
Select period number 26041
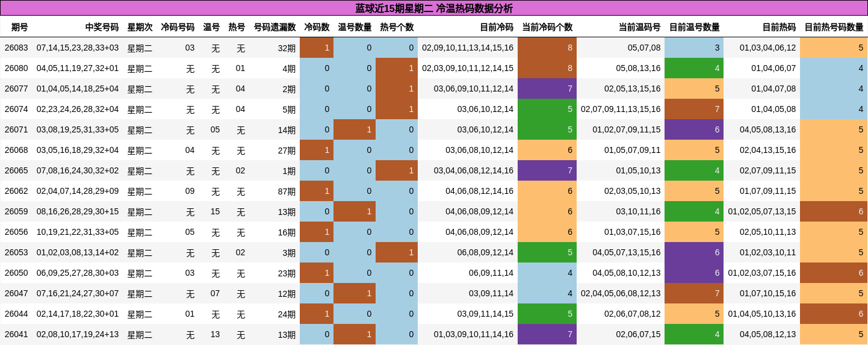pyautogui.click(x=16, y=334)
